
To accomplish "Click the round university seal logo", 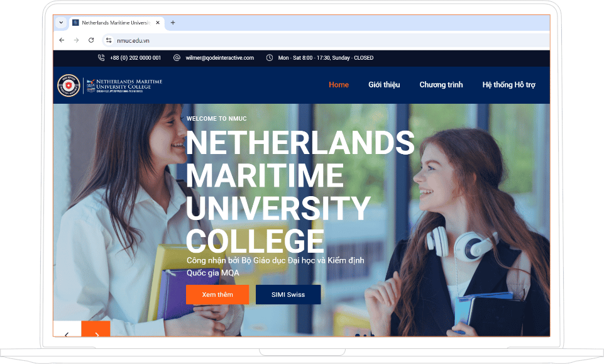I will click(x=69, y=85).
